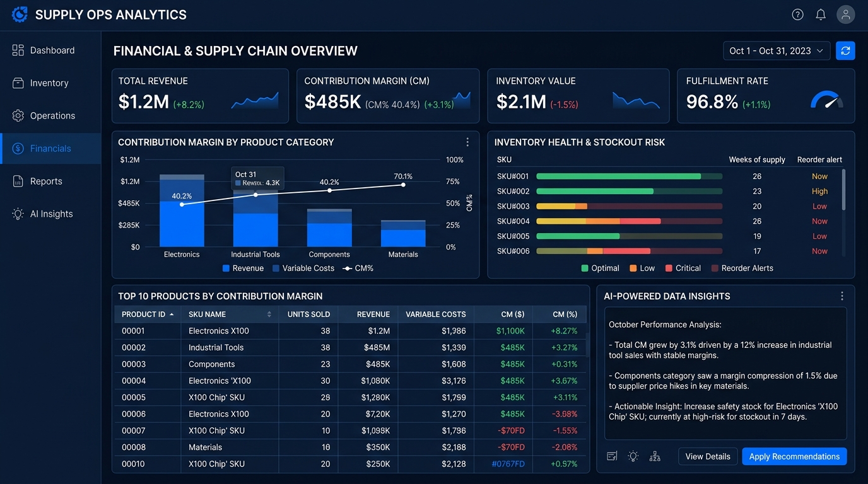Click the Industrial Tools bar in chart
The height and width of the screenshot is (484, 868).
(255, 217)
